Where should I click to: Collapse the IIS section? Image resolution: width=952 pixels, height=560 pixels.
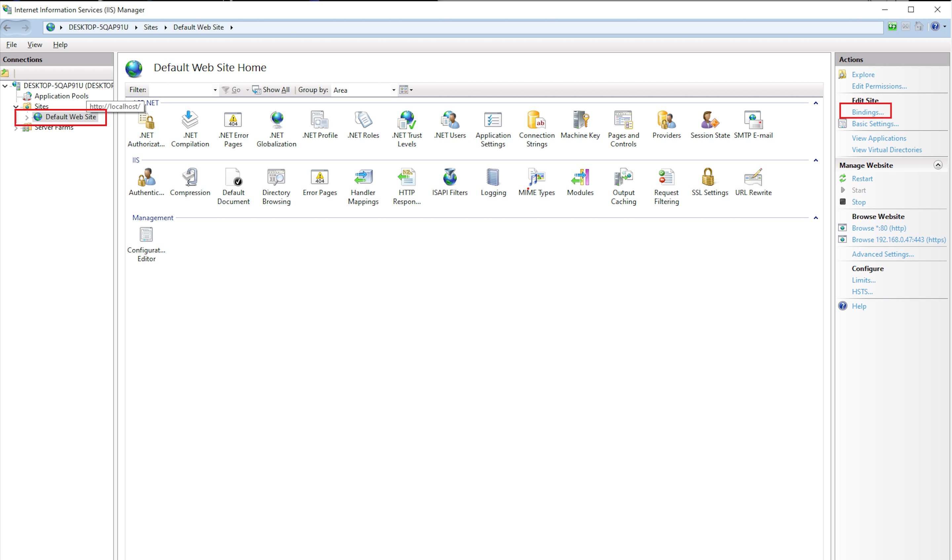815,160
